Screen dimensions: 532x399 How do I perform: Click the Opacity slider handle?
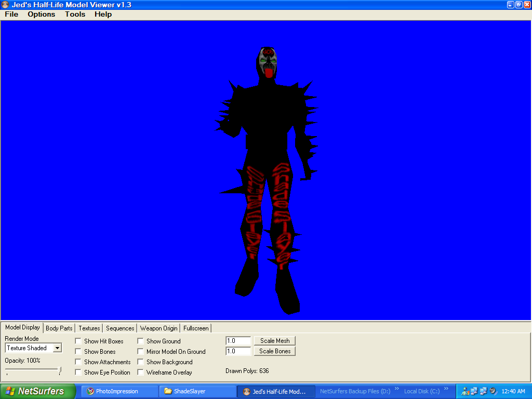60,370
